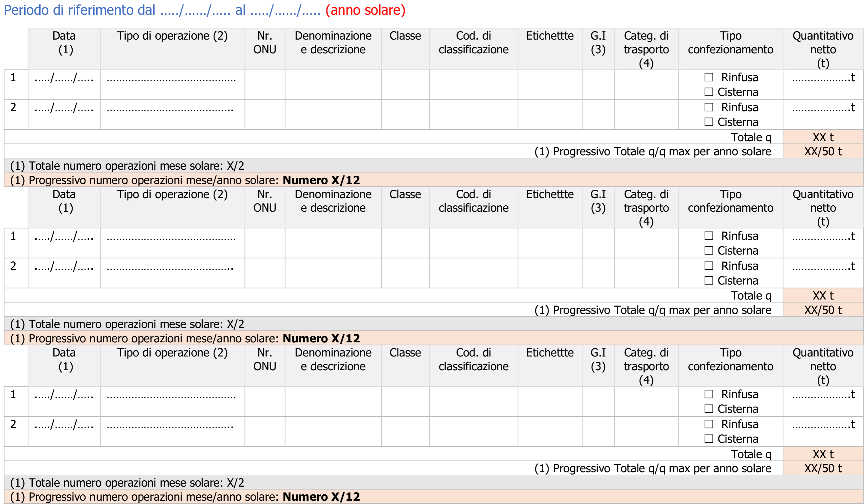Tick Rinfusa in first table row 2
Image resolution: width=866 pixels, height=504 pixels.
708,107
